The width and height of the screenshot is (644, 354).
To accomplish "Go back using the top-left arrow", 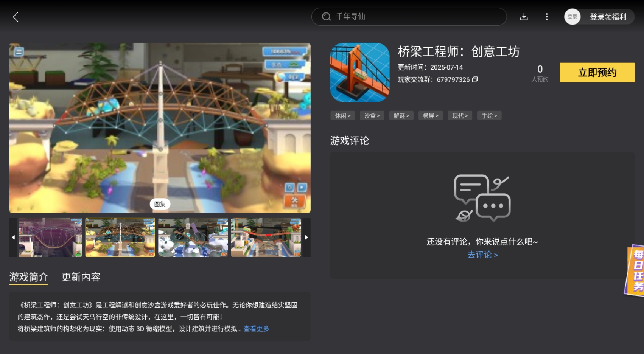I will click(16, 17).
